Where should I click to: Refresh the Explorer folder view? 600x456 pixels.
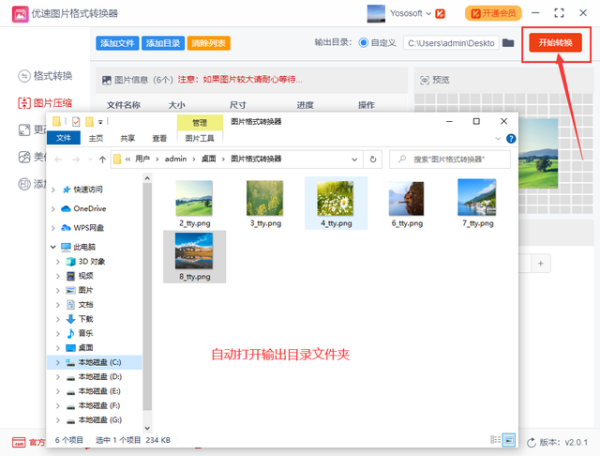(372, 159)
